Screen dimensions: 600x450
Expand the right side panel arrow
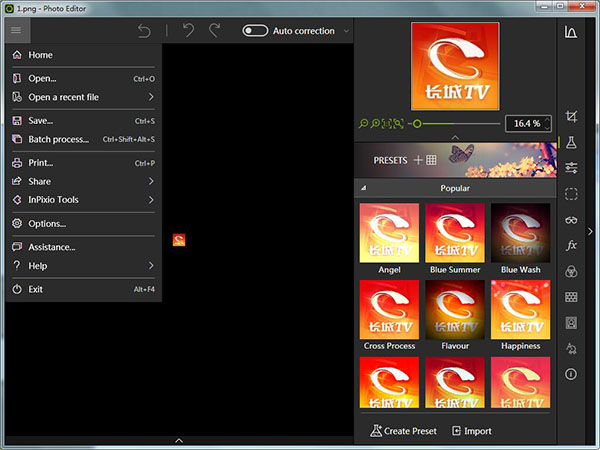tap(590, 232)
